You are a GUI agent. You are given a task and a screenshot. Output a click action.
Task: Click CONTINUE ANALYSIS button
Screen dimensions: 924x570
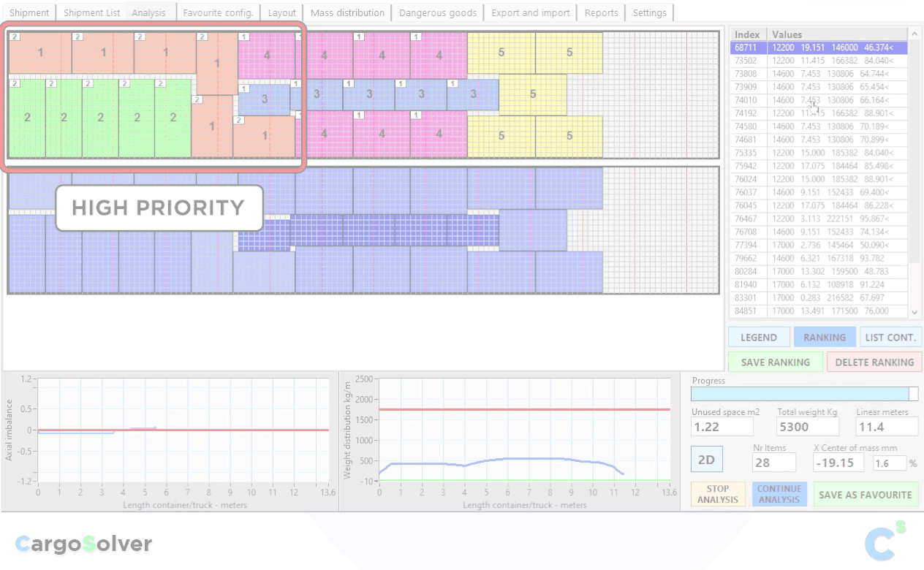(x=779, y=495)
